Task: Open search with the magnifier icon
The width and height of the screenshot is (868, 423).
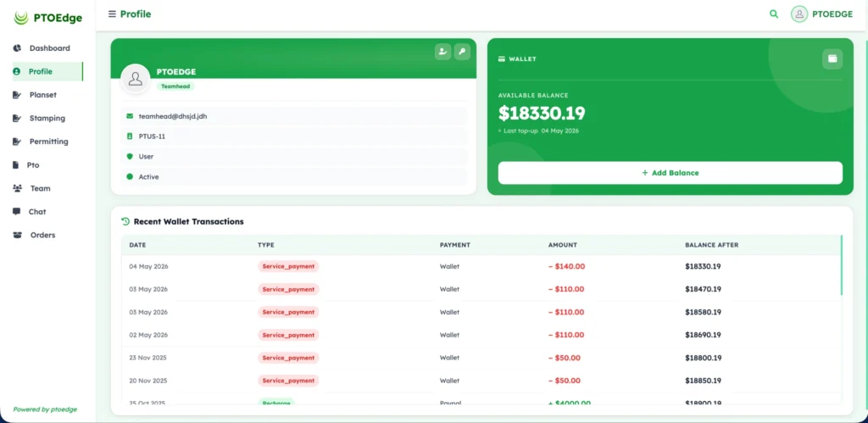Action: pyautogui.click(x=774, y=14)
